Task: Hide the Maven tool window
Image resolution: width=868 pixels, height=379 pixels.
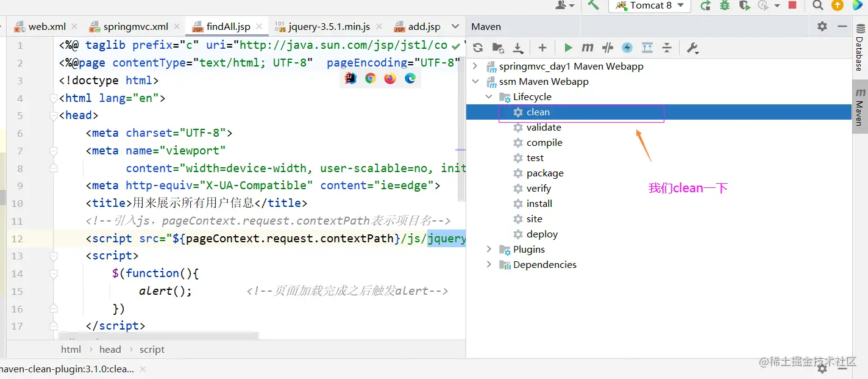Action: (x=842, y=26)
